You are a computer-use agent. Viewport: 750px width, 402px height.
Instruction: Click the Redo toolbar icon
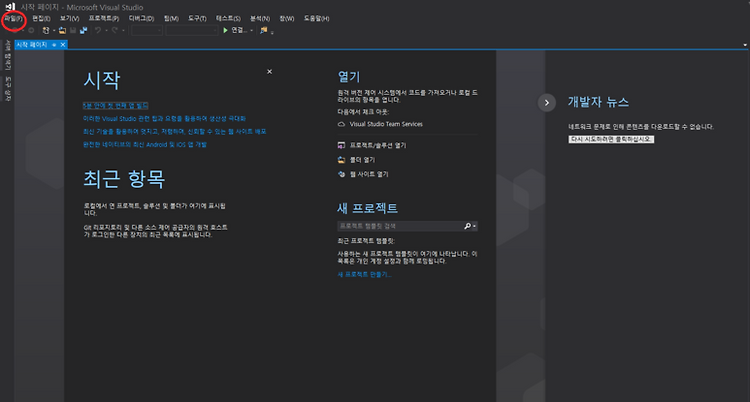[115, 30]
